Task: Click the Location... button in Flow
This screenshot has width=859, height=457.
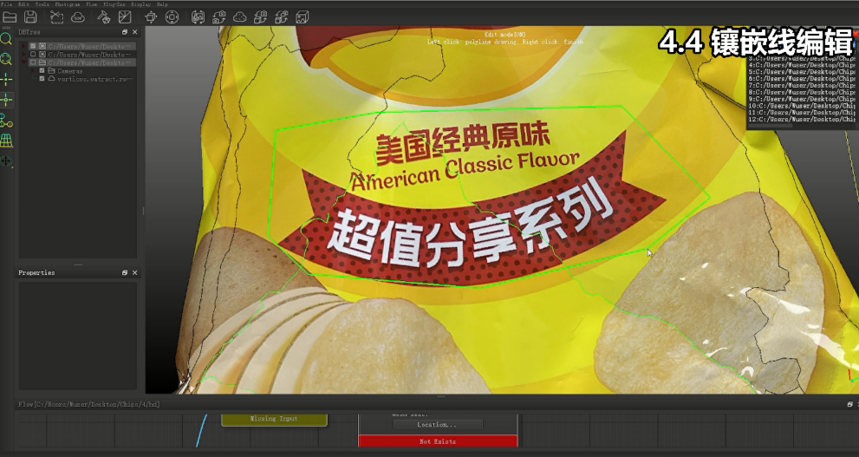Action: point(438,425)
